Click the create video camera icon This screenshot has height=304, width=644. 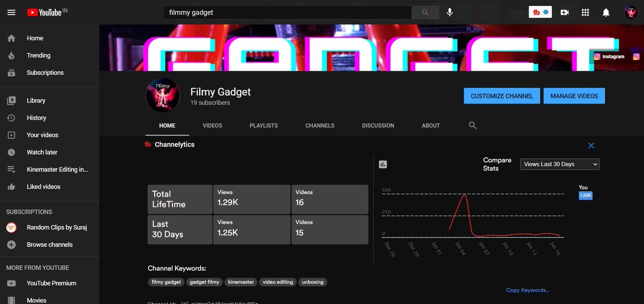pos(565,12)
